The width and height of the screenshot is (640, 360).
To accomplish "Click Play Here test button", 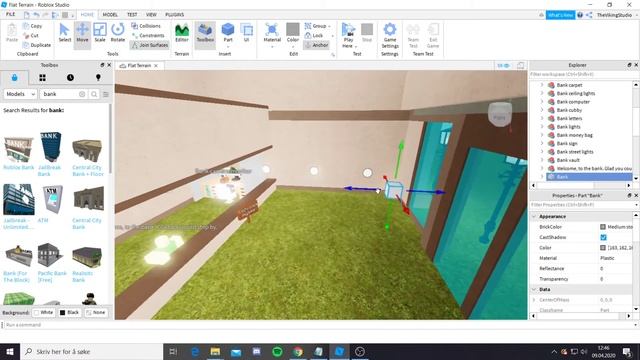I will pos(348,35).
